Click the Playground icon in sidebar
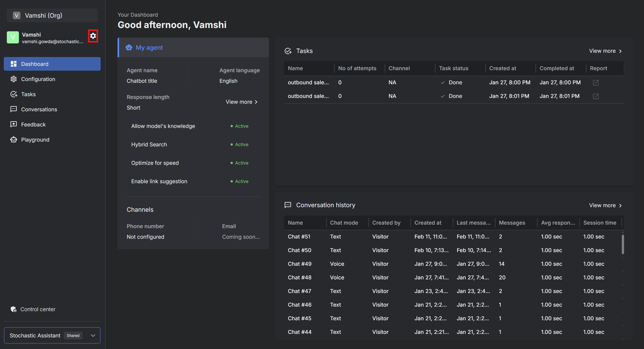The width and height of the screenshot is (644, 349). pos(13,139)
